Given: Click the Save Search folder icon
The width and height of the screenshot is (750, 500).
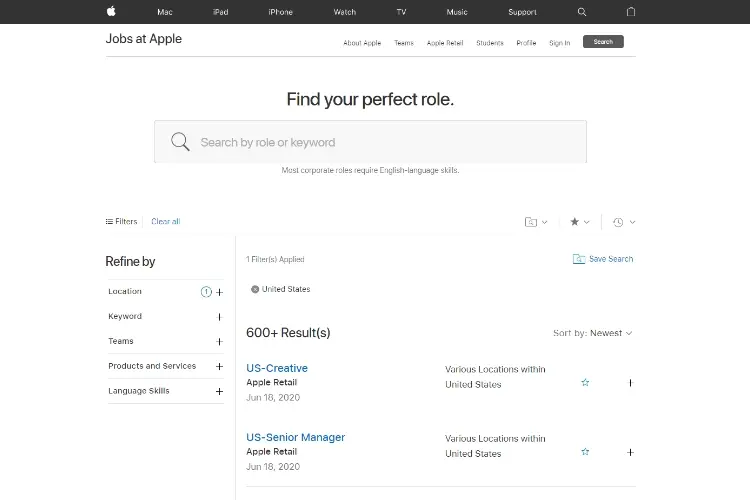Looking at the screenshot, I should point(579,259).
